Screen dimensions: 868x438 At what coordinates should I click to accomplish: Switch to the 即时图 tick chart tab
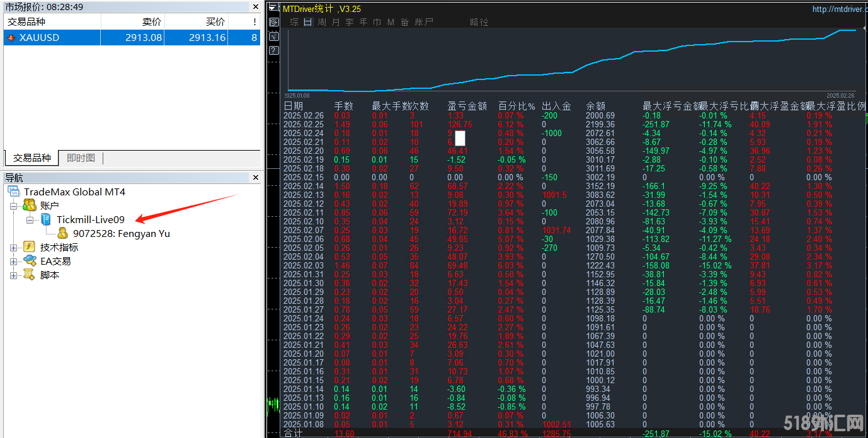coord(81,158)
